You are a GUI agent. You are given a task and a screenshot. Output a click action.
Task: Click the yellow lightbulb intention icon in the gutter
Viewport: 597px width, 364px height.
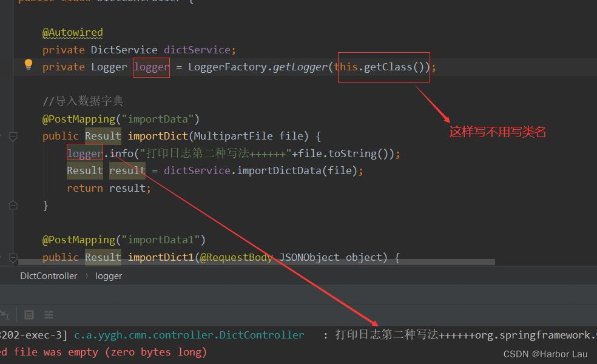click(x=27, y=66)
